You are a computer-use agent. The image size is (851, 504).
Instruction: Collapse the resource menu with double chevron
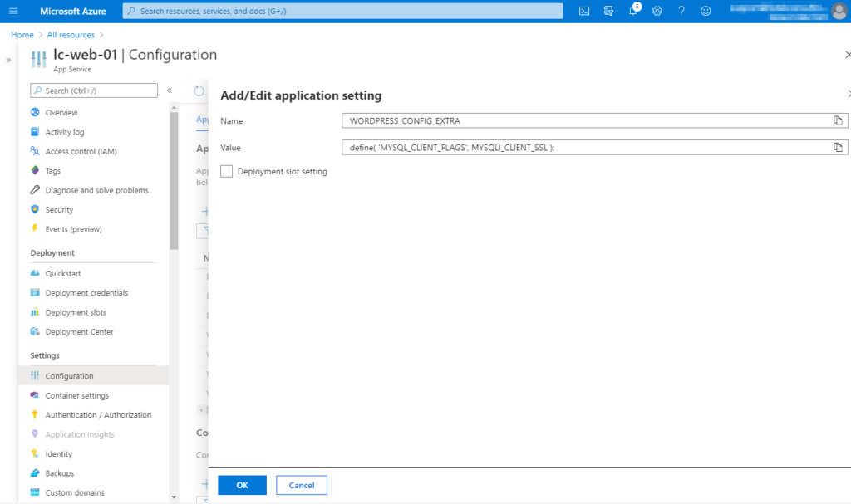170,91
